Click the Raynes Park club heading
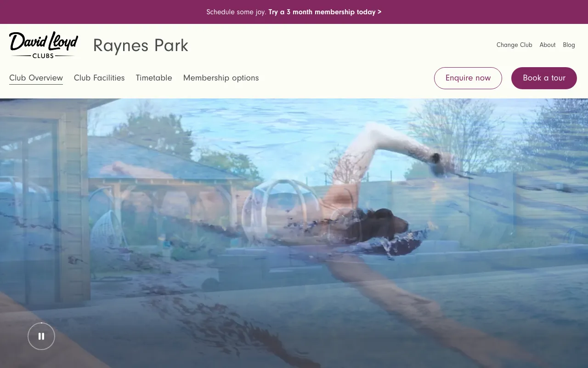 click(x=141, y=46)
